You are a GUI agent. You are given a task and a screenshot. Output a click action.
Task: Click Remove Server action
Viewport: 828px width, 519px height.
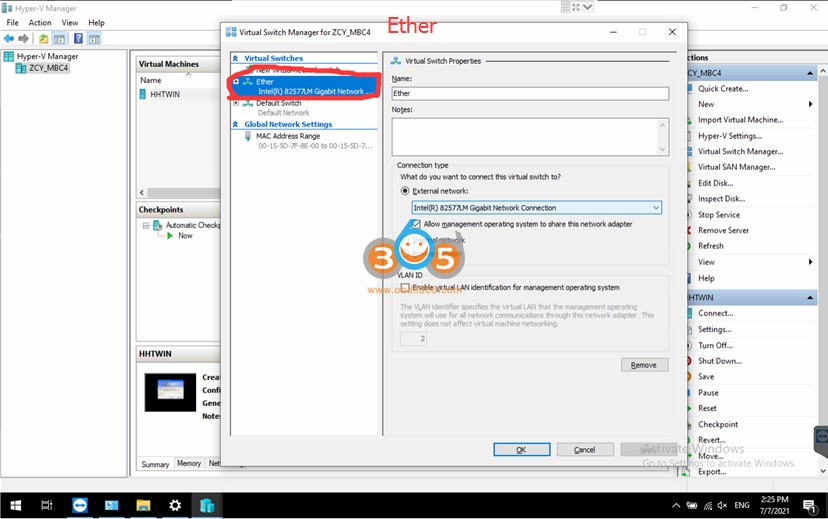[x=723, y=230]
